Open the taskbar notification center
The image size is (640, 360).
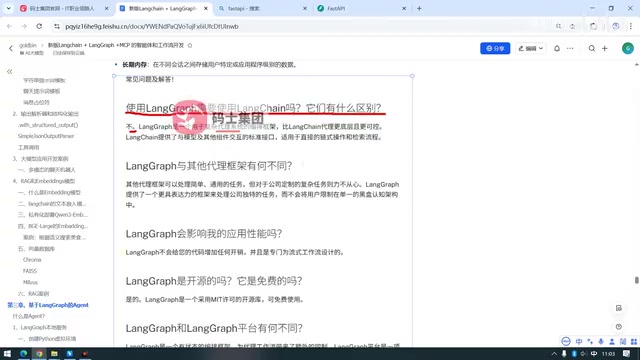tap(627, 353)
